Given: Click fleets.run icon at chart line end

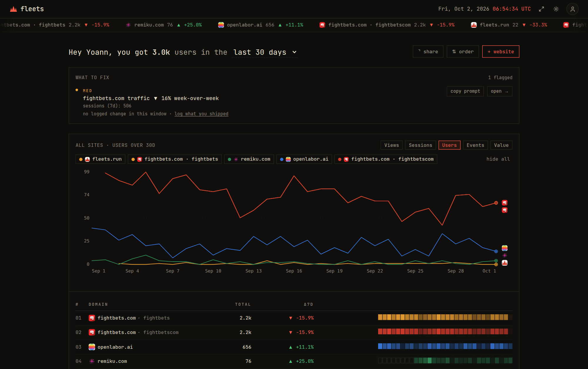Looking at the screenshot, I should [x=505, y=263].
